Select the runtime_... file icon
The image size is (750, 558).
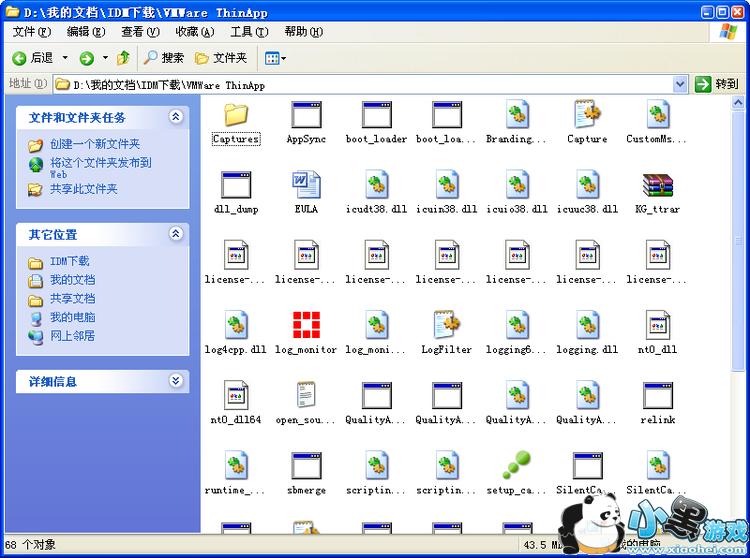pyautogui.click(x=236, y=465)
